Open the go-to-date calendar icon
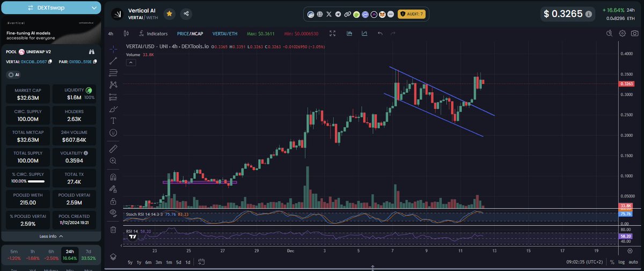This screenshot has width=644, height=271. [x=201, y=262]
